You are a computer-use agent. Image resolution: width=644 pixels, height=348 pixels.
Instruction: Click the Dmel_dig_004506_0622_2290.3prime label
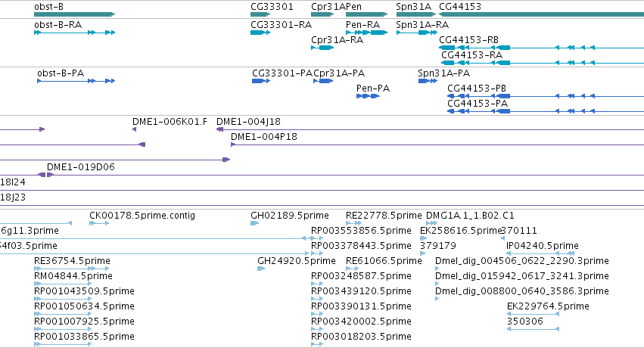[x=521, y=261]
